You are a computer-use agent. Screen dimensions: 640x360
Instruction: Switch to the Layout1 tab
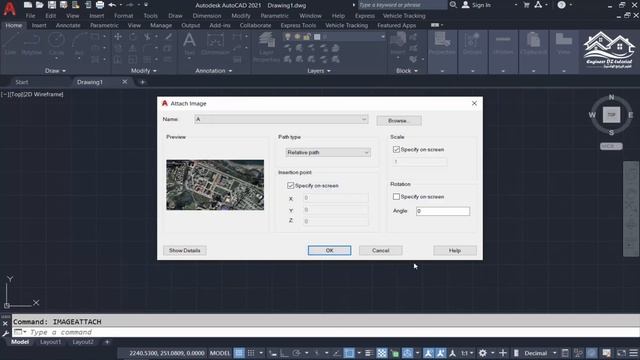[50, 342]
